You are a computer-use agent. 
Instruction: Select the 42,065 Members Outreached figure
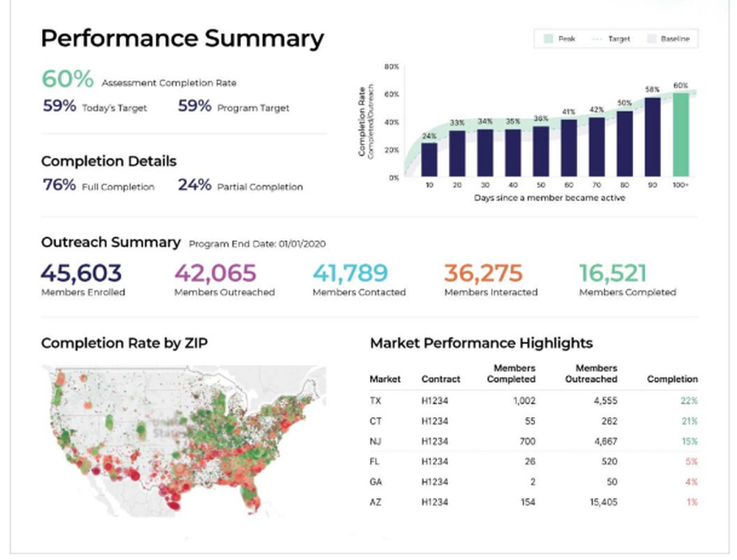[215, 273]
